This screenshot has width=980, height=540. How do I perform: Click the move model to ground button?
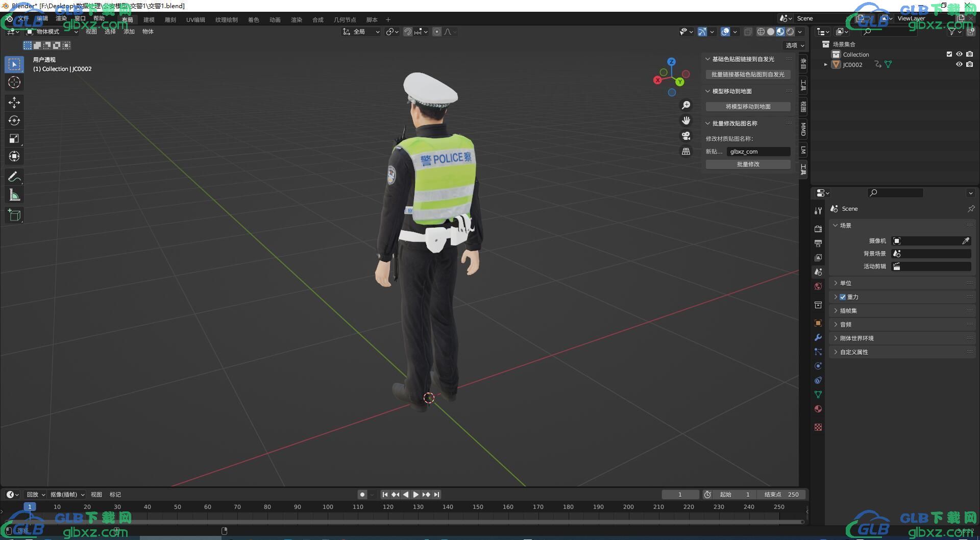pyautogui.click(x=748, y=107)
